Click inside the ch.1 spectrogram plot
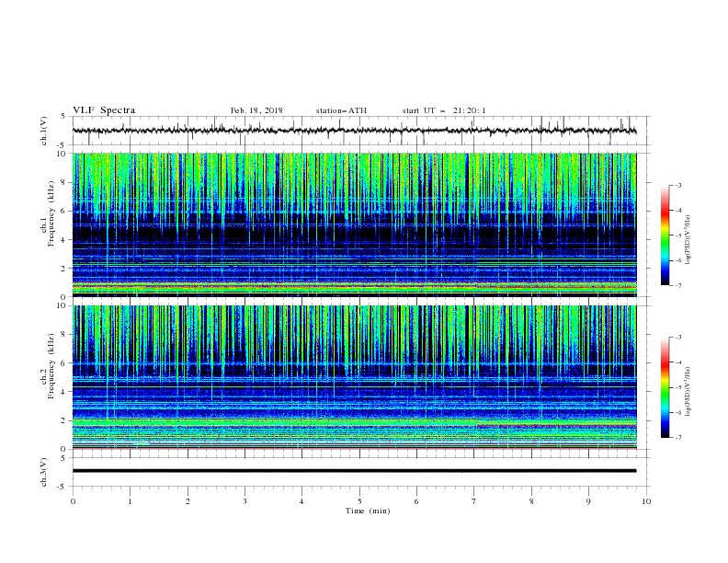The height and width of the screenshot is (563, 728). point(354,224)
